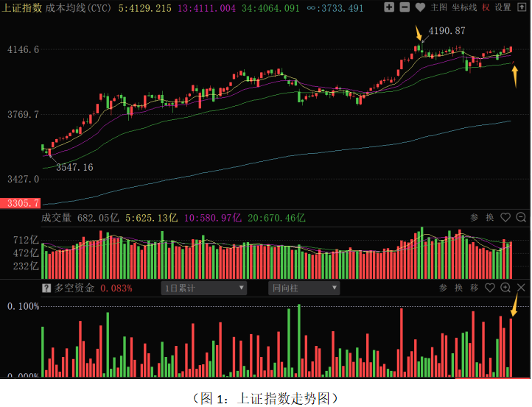The height and width of the screenshot is (407, 532).
Task: Toggle the red 权 adjustment button
Action: pyautogui.click(x=486, y=7)
